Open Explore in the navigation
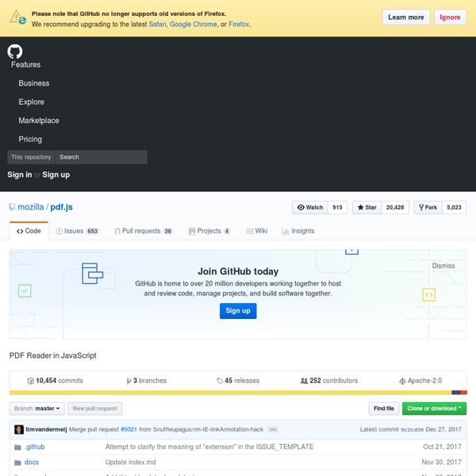This screenshot has height=476, width=476. pyautogui.click(x=32, y=102)
